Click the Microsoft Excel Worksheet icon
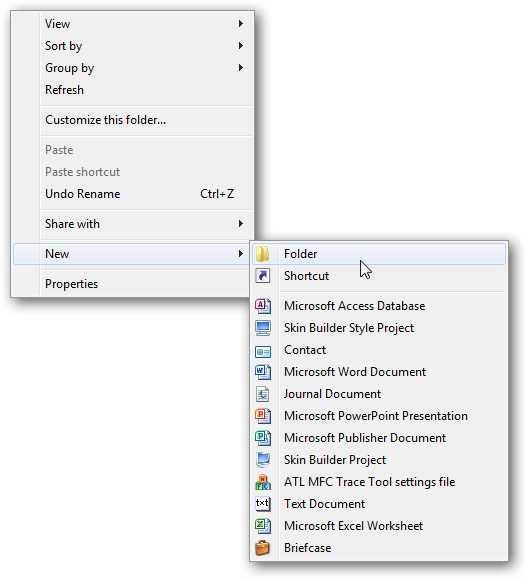Screen dimensions: 527x580 [263, 526]
